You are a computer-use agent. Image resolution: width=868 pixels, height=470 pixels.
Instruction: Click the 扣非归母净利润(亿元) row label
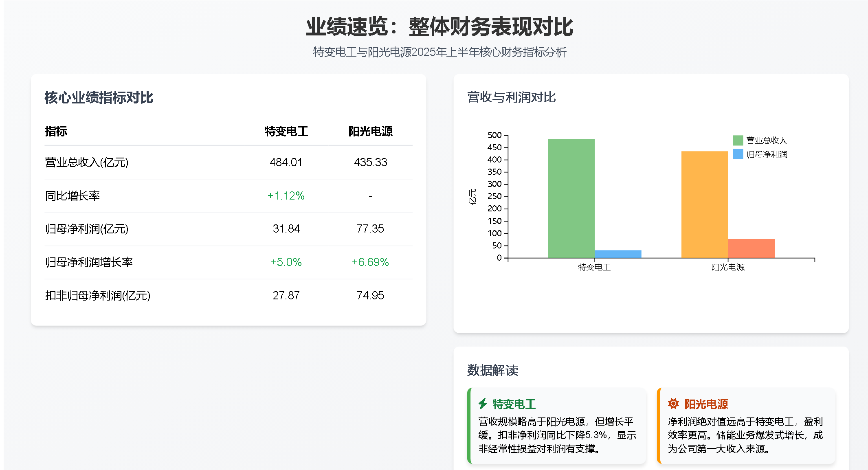click(98, 295)
